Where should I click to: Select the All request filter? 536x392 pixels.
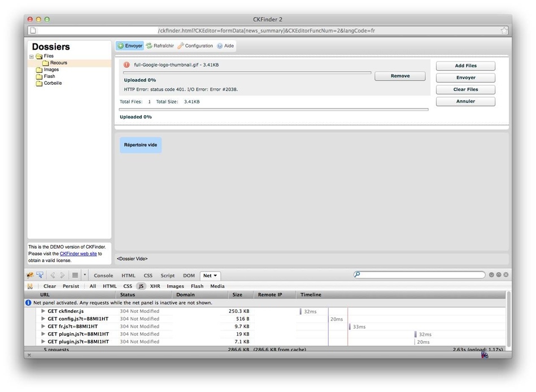[x=93, y=286]
